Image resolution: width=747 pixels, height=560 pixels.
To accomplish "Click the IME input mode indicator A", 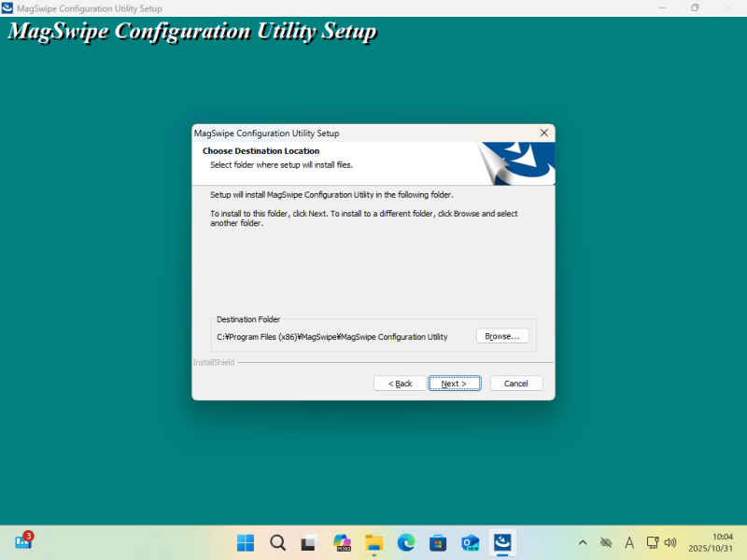I will tap(629, 542).
